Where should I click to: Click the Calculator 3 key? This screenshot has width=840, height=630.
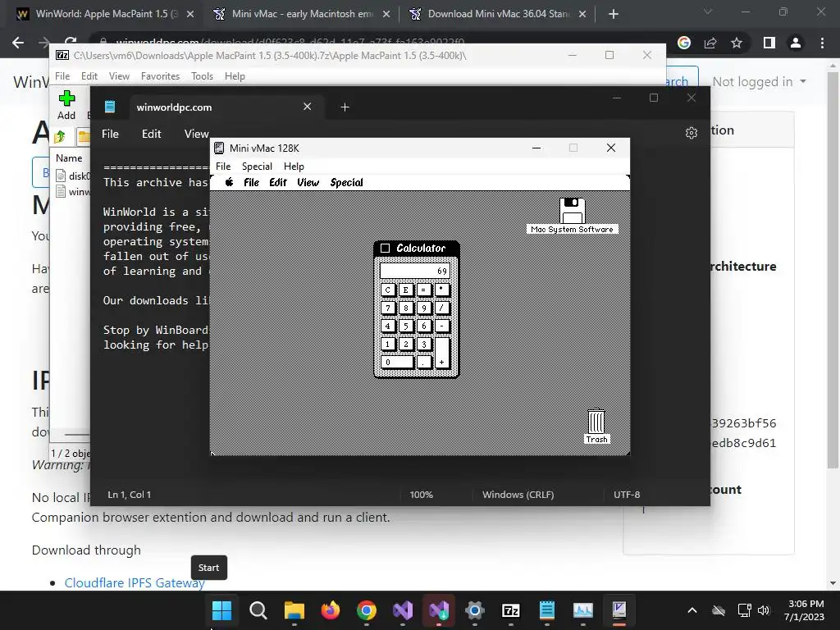423,344
